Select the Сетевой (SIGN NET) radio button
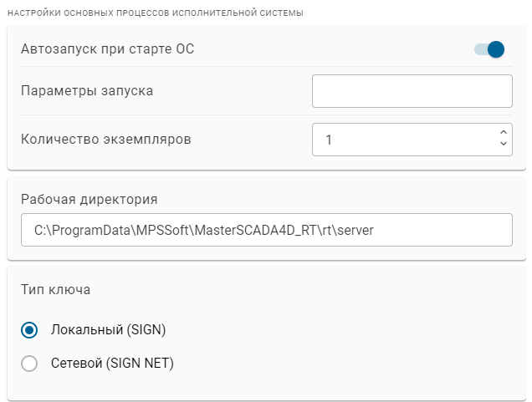The width and height of the screenshot is (532, 402). click(29, 364)
